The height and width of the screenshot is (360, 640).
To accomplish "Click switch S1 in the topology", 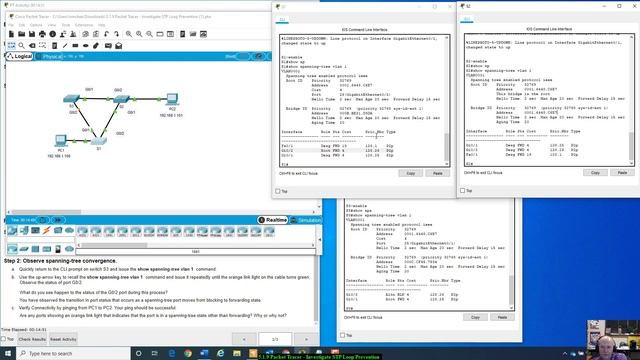I will pos(98,141).
